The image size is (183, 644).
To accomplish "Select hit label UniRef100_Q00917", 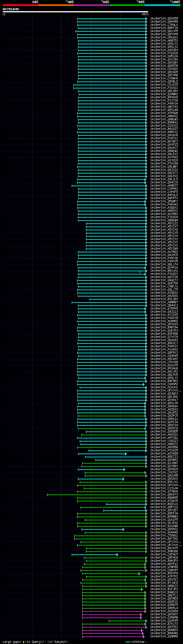I will 164,400.
